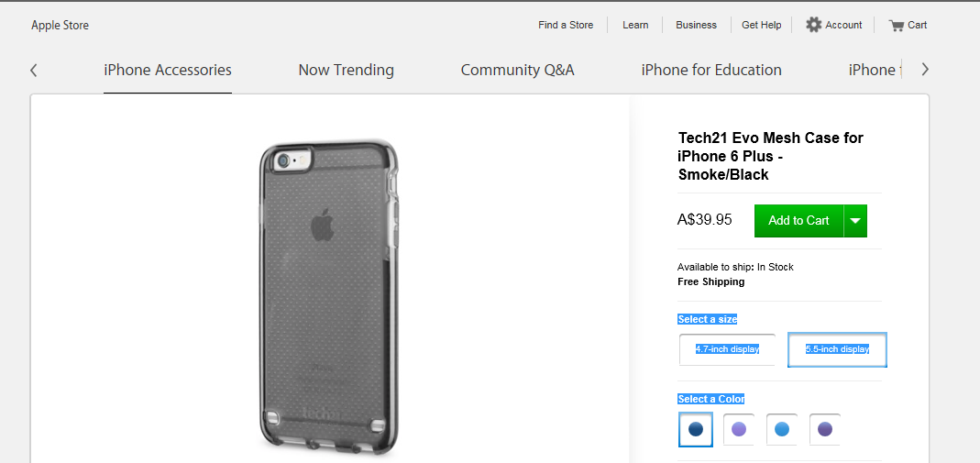Click the Add to Cart button
This screenshot has width=980, height=463.
798,221
